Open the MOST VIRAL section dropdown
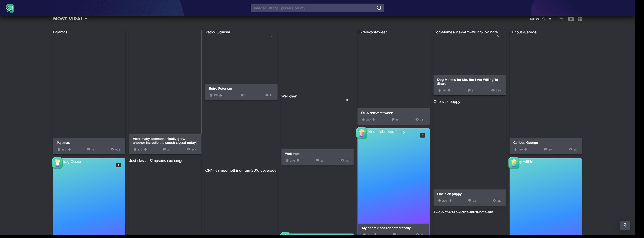Image resolution: width=644 pixels, height=238 pixels. pos(70,19)
